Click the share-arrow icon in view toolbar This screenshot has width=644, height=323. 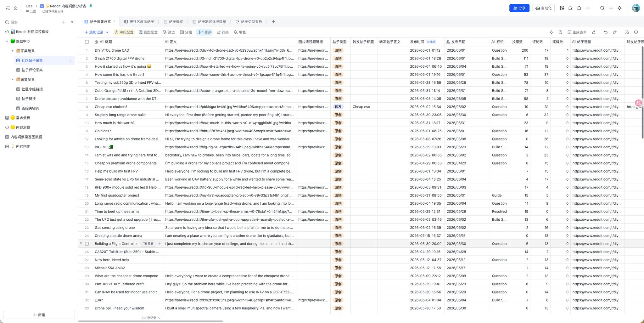pyautogui.click(x=594, y=32)
